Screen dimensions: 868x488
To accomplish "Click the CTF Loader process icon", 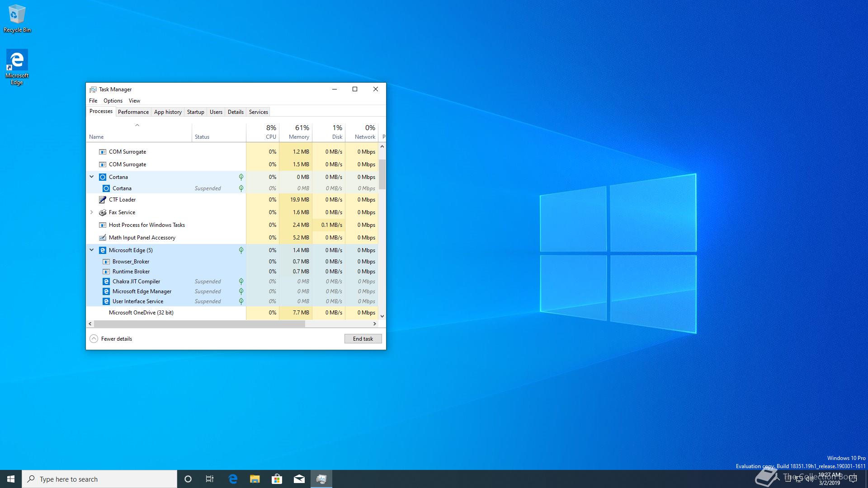I will (103, 200).
